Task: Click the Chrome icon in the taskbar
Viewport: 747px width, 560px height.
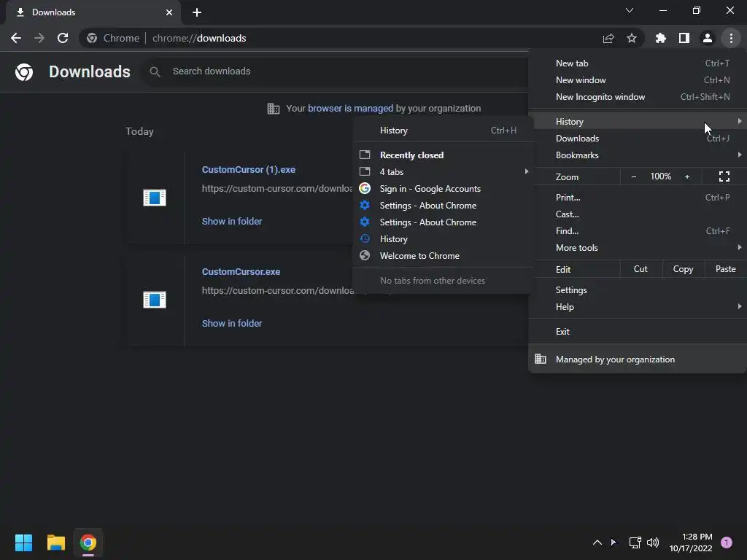Action: [x=88, y=542]
